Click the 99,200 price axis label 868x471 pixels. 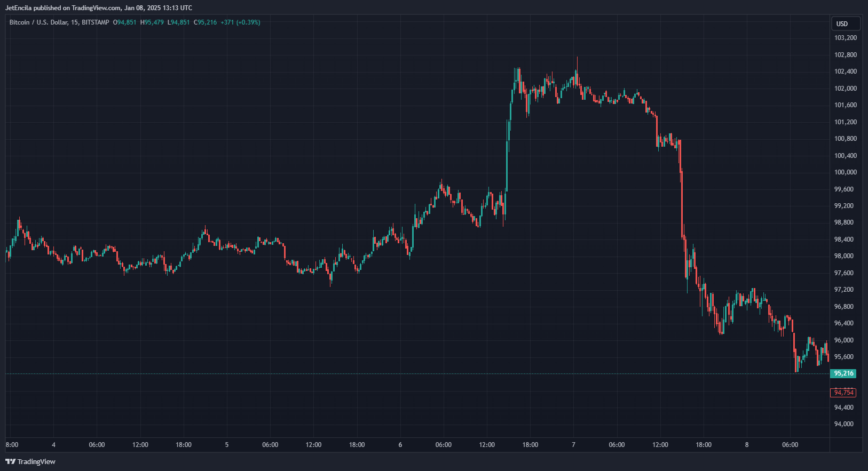[x=844, y=206]
